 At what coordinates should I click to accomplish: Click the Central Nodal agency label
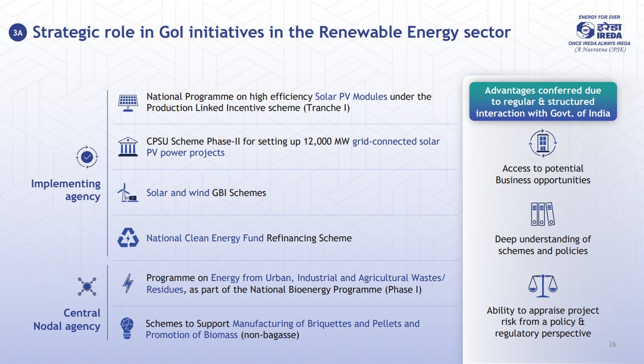67,319
